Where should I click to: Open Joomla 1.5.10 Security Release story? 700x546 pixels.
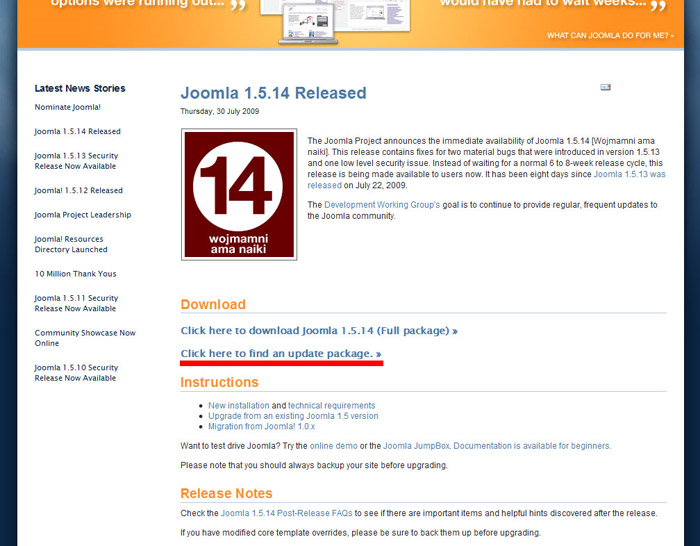pos(76,373)
